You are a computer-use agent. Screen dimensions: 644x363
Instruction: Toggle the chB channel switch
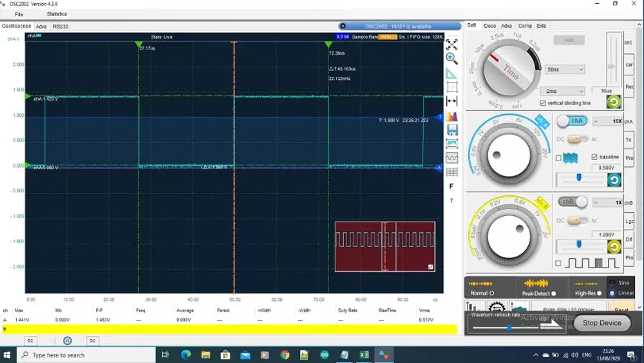tap(573, 202)
